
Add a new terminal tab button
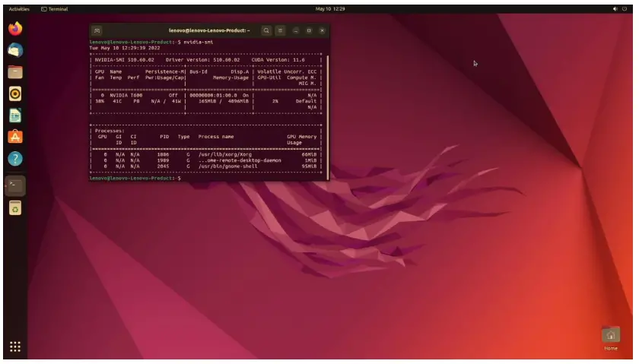pos(97,30)
